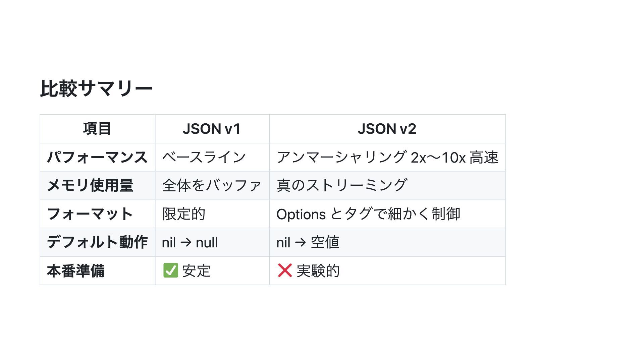Click the ベースライン cell

pos(212,157)
